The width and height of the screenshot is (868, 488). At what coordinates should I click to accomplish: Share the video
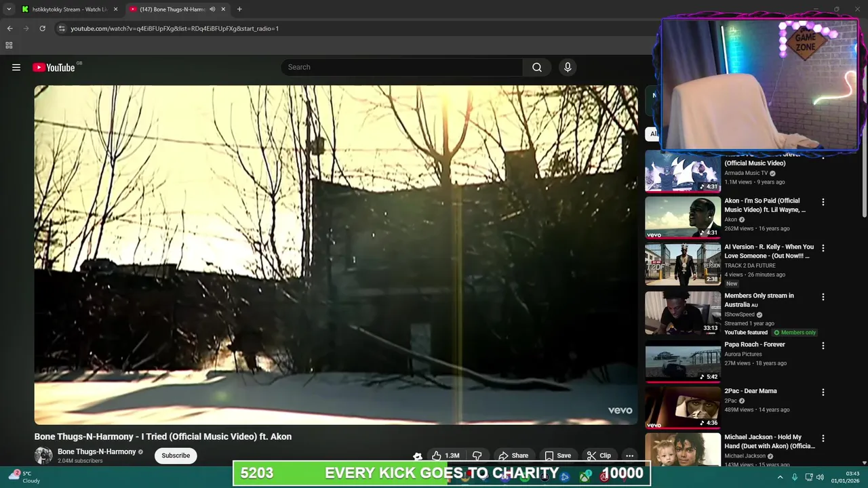513,455
